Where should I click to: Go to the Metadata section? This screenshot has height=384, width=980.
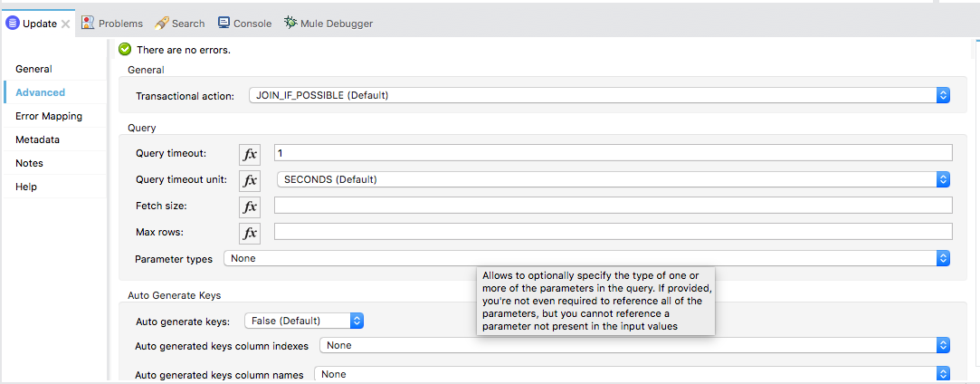37,139
